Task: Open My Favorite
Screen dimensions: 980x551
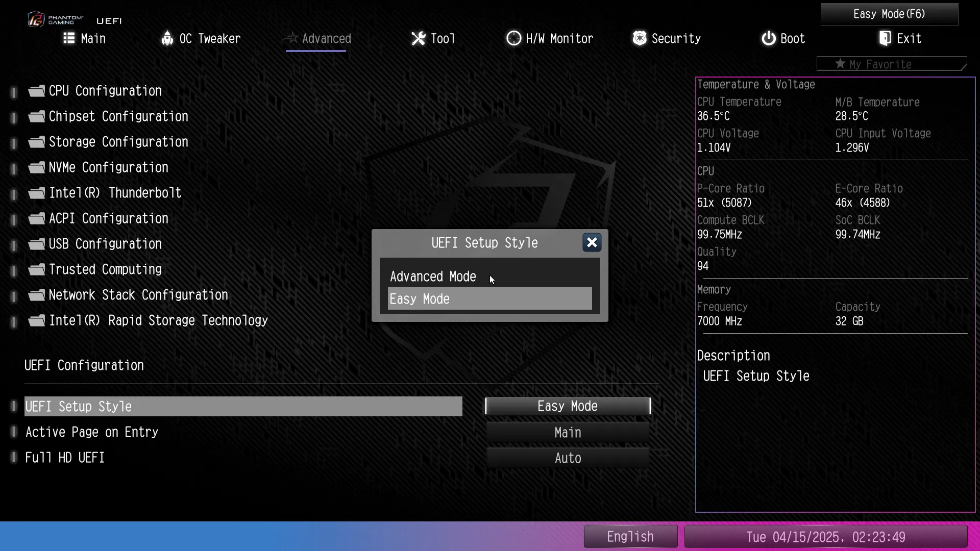Action: point(891,64)
